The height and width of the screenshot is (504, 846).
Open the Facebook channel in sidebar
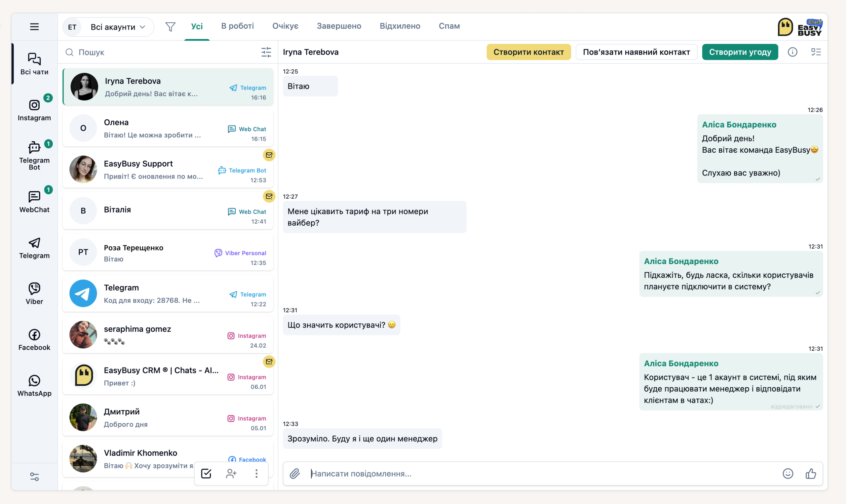[x=34, y=340]
